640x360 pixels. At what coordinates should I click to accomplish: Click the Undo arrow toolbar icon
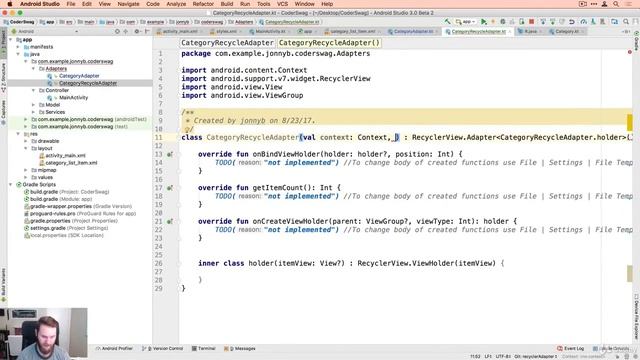pos(572,22)
